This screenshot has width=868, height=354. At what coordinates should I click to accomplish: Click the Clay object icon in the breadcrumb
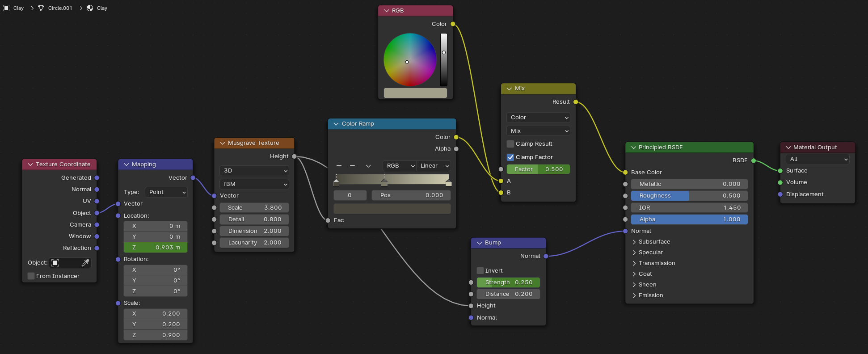click(x=6, y=8)
